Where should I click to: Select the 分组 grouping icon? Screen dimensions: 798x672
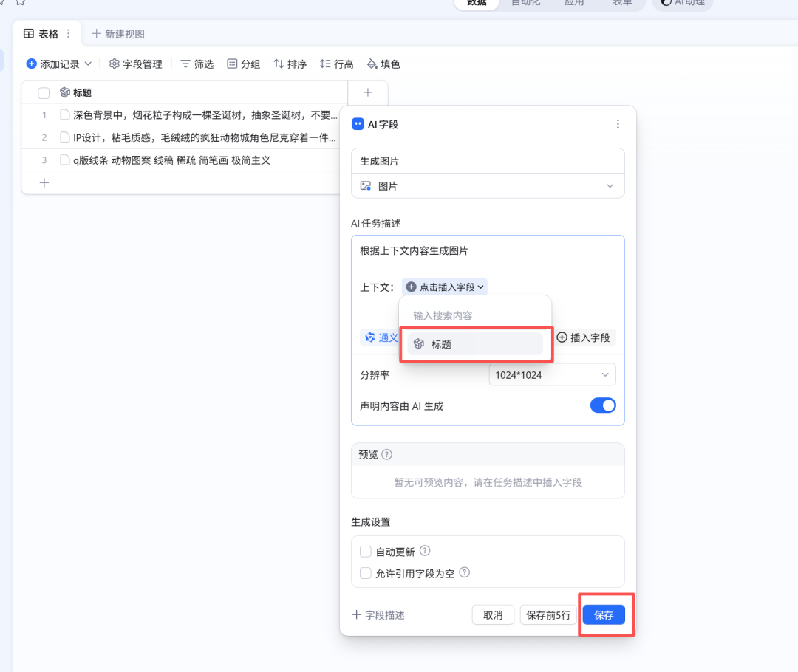[231, 64]
